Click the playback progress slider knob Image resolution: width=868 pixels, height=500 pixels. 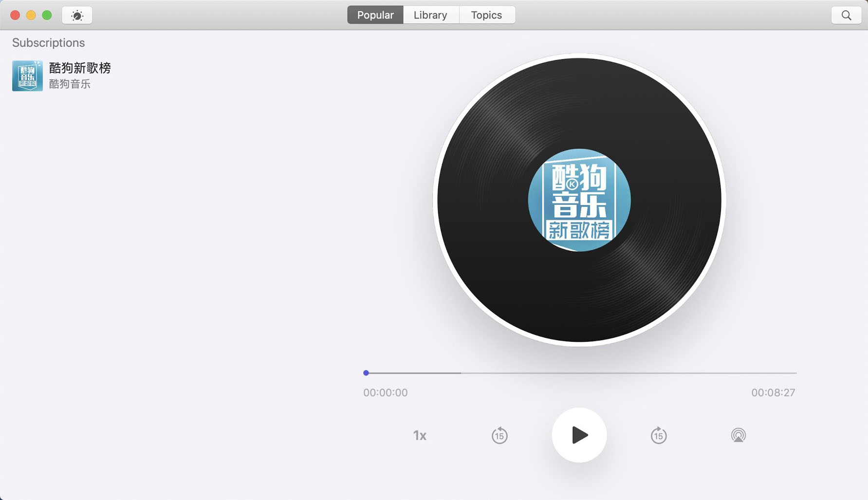click(366, 373)
